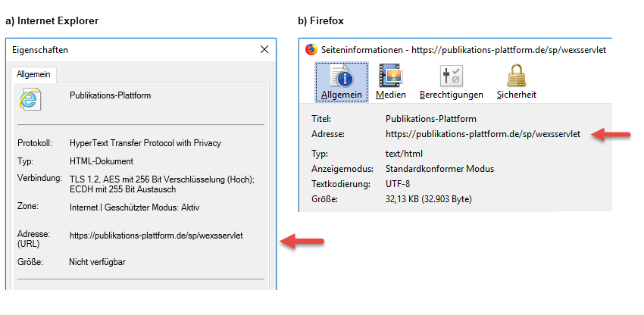Click the text/html type value in Firefox
Image resolution: width=644 pixels, height=315 pixels.
point(404,154)
